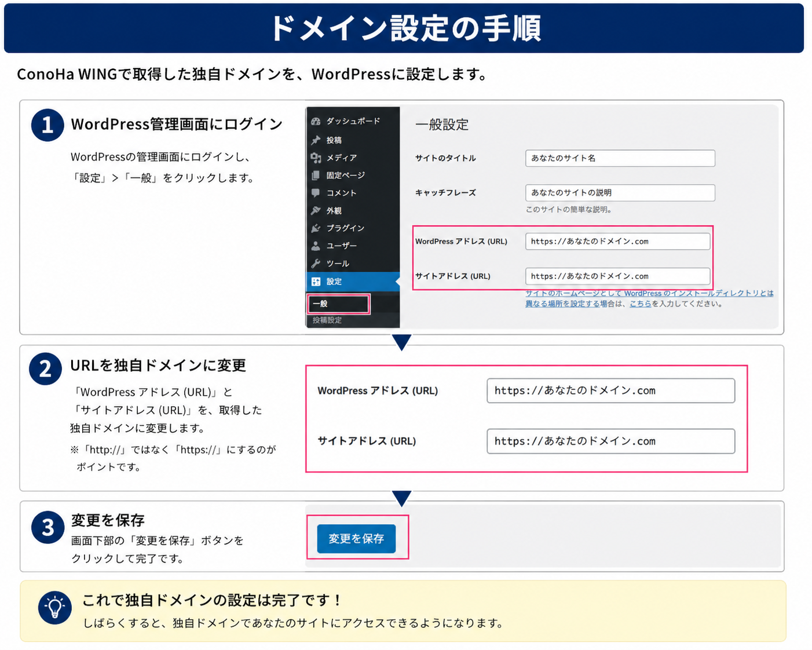Click the lightbulb icon in the yellow note
The image size is (812, 650).
(x=55, y=608)
